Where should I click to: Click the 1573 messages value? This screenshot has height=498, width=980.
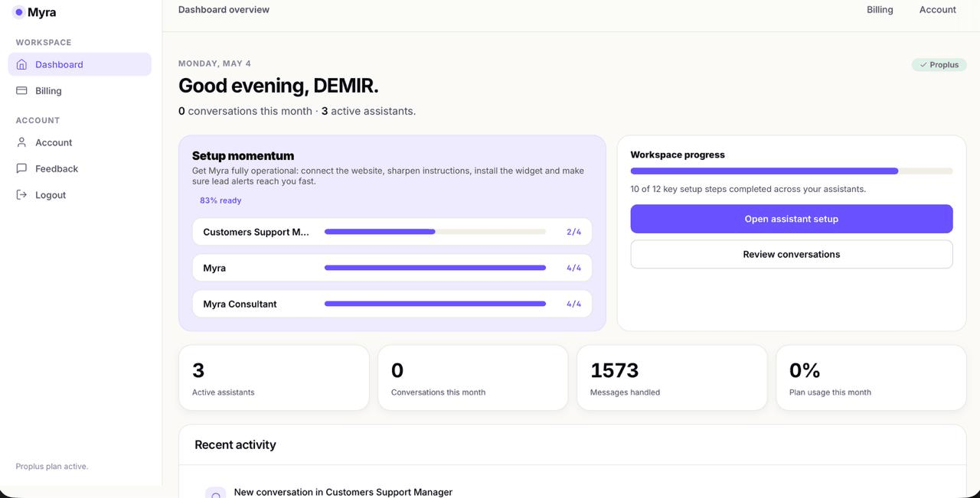point(614,370)
